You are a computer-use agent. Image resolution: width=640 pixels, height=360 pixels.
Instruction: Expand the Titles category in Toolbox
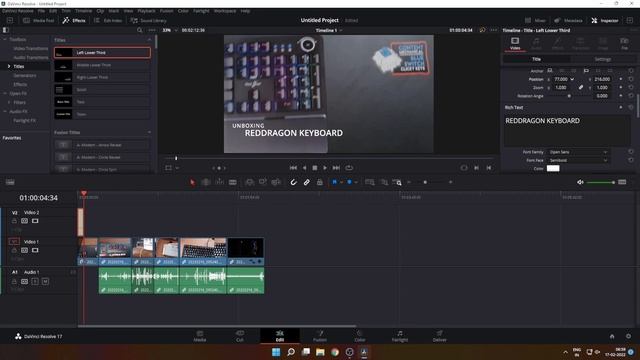coord(9,66)
